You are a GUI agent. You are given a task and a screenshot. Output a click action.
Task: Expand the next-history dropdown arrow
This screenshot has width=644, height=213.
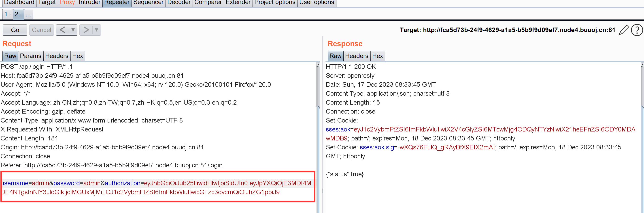tap(96, 30)
